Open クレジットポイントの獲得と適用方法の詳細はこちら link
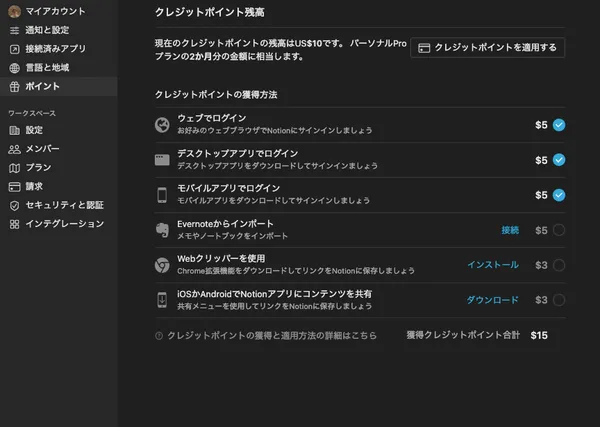This screenshot has height=427, width=600. point(272,336)
